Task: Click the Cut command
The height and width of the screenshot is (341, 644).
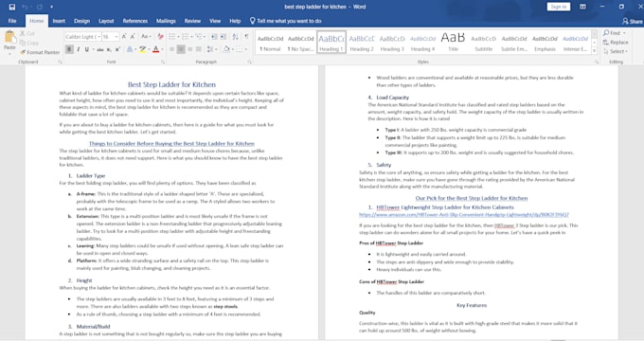Action: click(x=27, y=33)
